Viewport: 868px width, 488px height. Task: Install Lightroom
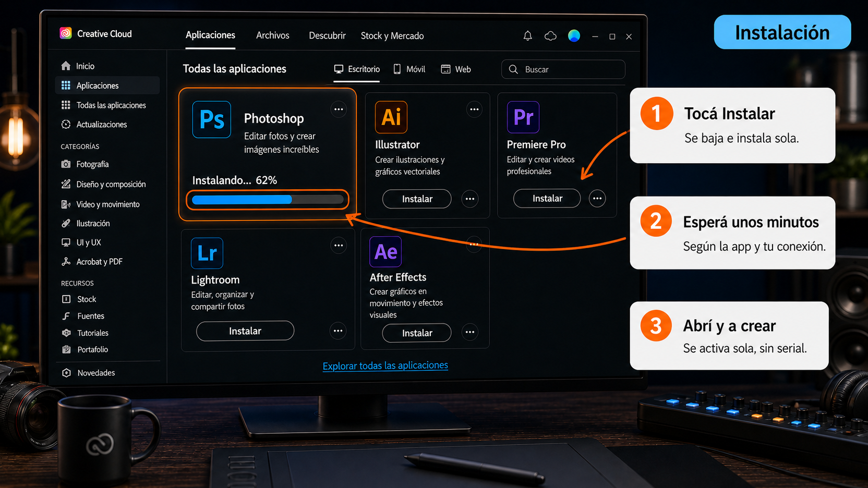[x=245, y=331]
